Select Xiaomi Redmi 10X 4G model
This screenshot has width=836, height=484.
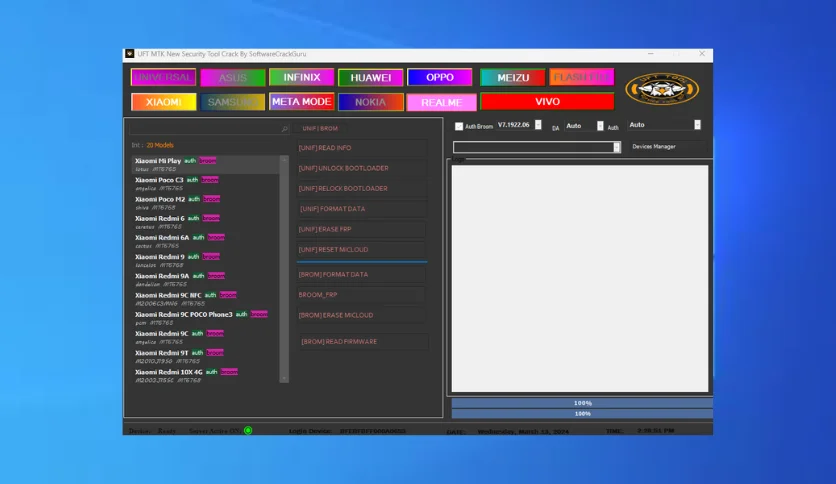pyautogui.click(x=205, y=375)
